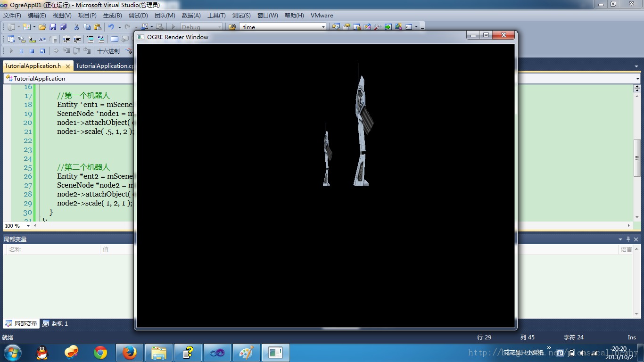Screen dimensions: 644x362
Task: Click the Uncomment selected lines icon
Action: (101, 39)
